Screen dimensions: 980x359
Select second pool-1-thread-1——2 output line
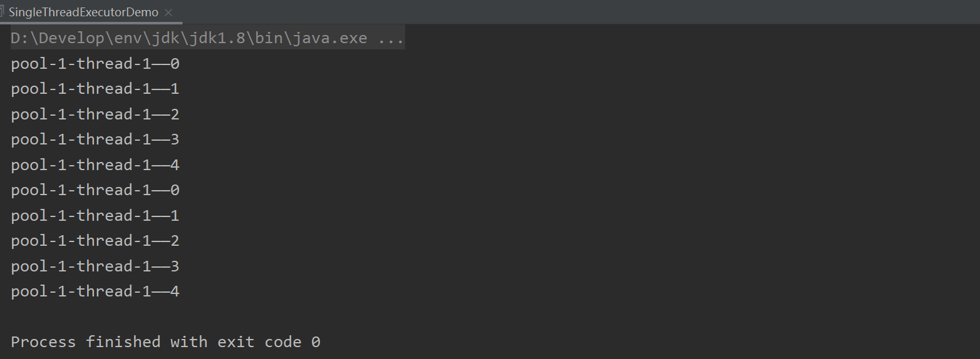pyautogui.click(x=95, y=241)
